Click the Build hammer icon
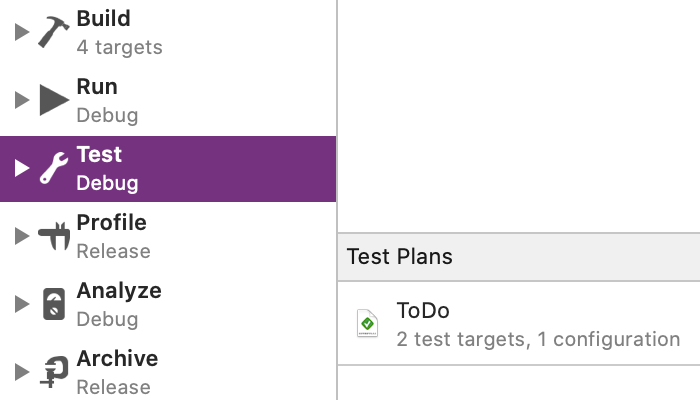The height and width of the screenshot is (400, 700). pyautogui.click(x=53, y=32)
